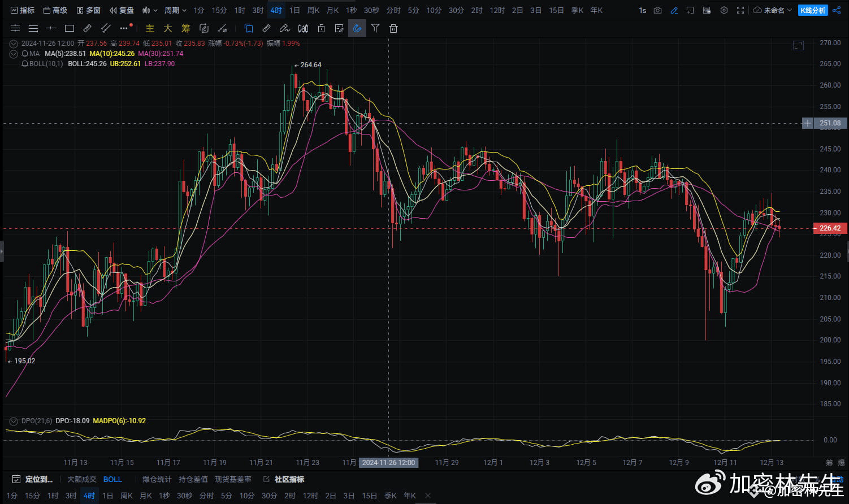Toggle the lock drawings icon
849x504 pixels.
click(x=321, y=28)
